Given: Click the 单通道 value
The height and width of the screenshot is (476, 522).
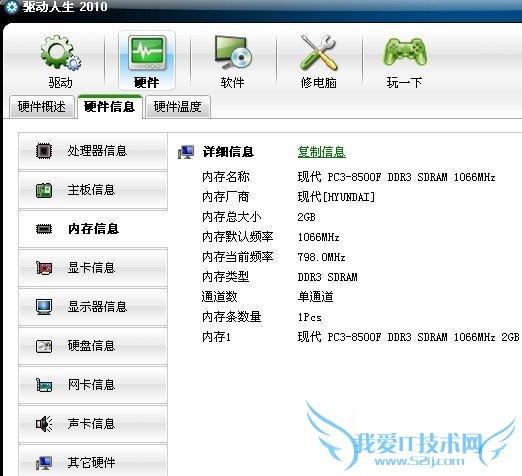Looking at the screenshot, I should point(315,297).
